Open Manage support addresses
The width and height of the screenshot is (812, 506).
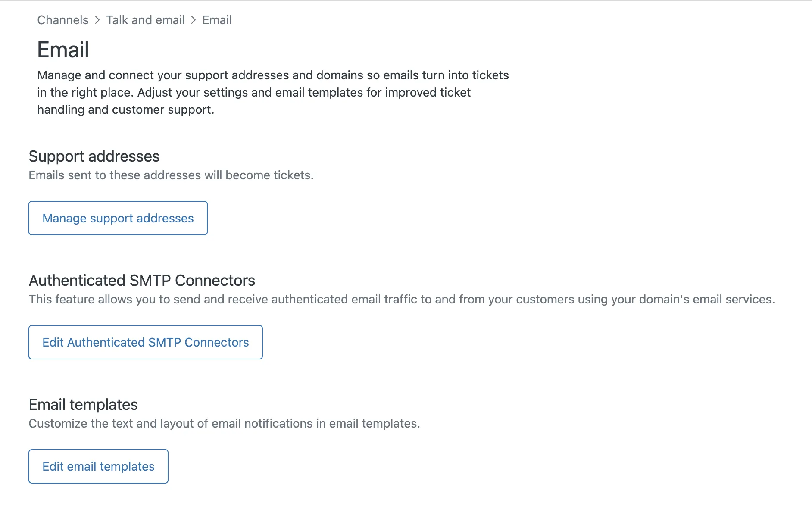click(118, 218)
